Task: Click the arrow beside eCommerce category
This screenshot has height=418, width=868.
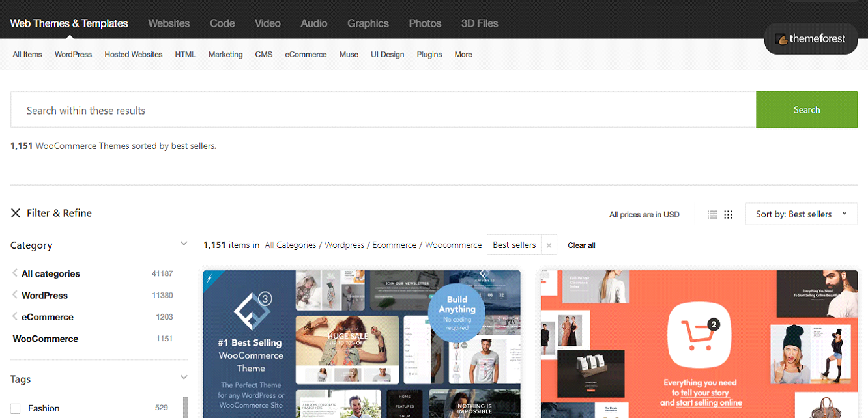Action: (x=15, y=316)
